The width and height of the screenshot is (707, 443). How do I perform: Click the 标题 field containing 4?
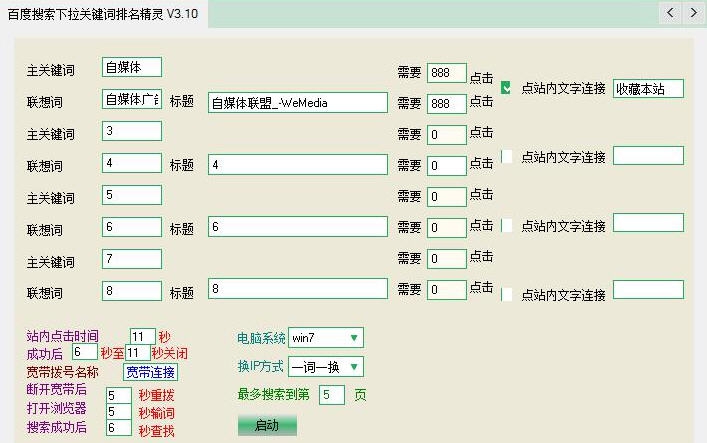[x=298, y=165]
